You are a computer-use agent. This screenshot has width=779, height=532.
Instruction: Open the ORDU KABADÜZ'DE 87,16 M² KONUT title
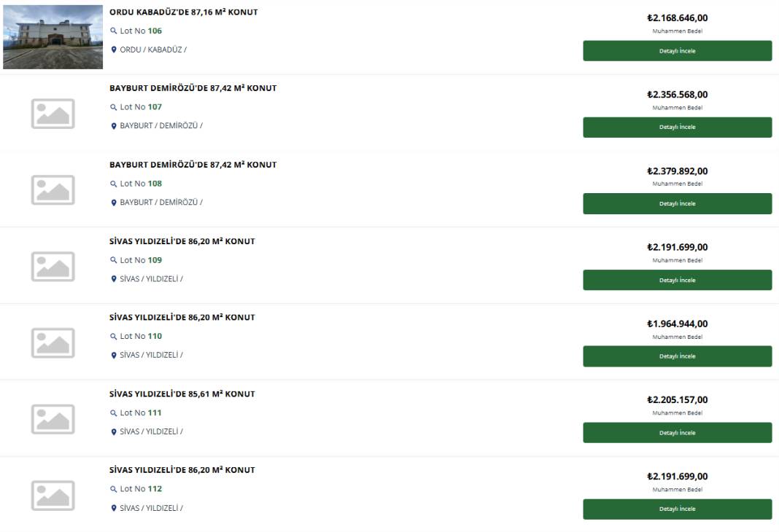184,12
